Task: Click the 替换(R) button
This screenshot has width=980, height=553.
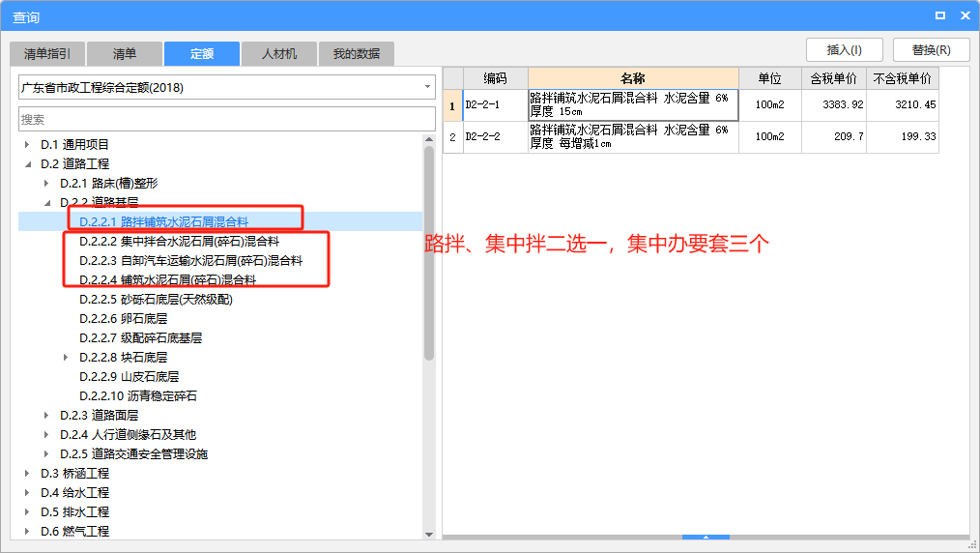Action: click(932, 50)
